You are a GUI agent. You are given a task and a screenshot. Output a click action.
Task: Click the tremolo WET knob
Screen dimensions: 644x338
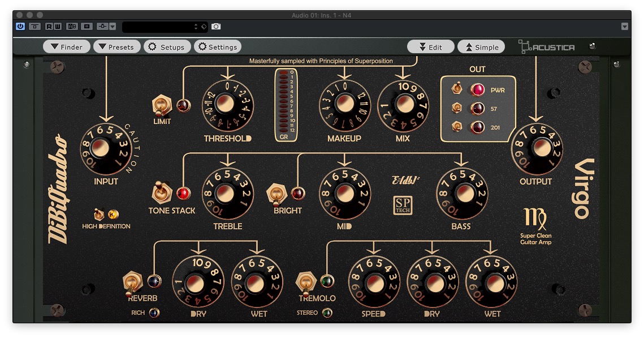coord(491,282)
